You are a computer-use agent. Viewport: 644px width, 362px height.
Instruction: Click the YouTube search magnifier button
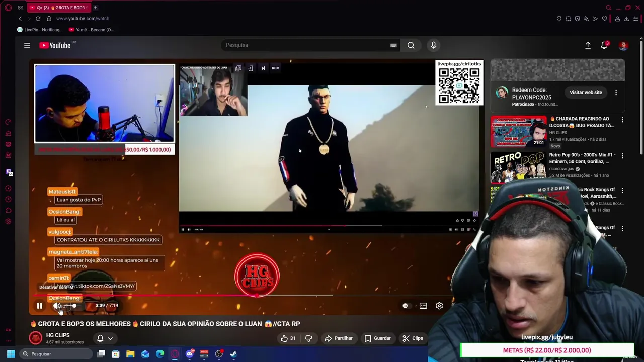pos(411,45)
